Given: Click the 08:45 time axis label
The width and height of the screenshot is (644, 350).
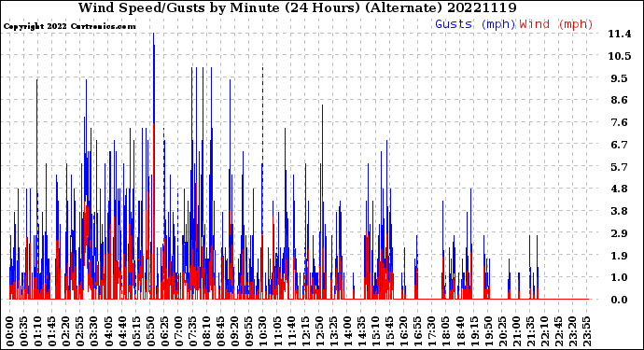Looking at the screenshot, I should (220, 330).
